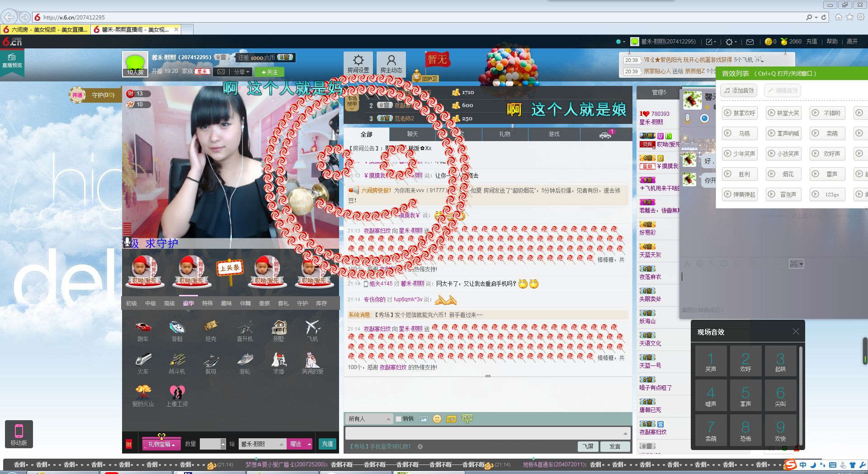Expand the edit pencil dropdown in top bar
868x474 pixels.
coord(711,42)
